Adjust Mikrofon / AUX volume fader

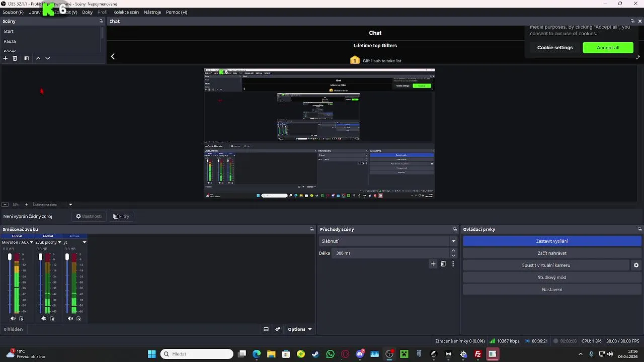click(10, 257)
